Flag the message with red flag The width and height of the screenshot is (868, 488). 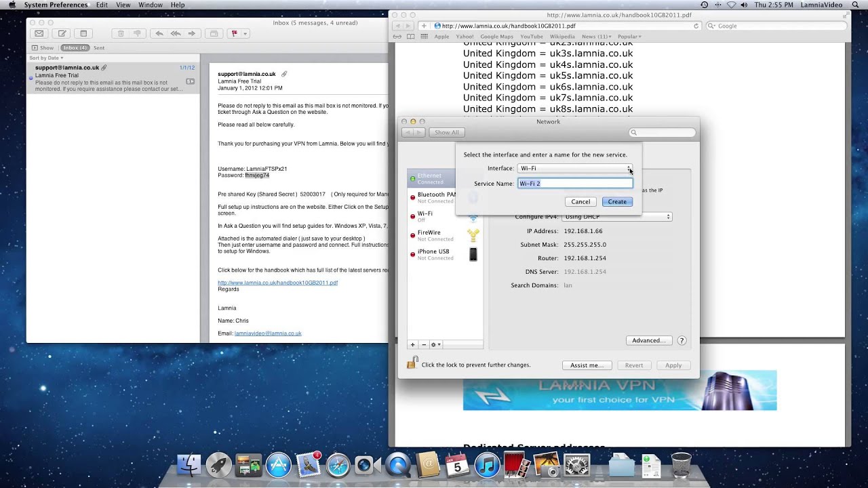coord(235,33)
